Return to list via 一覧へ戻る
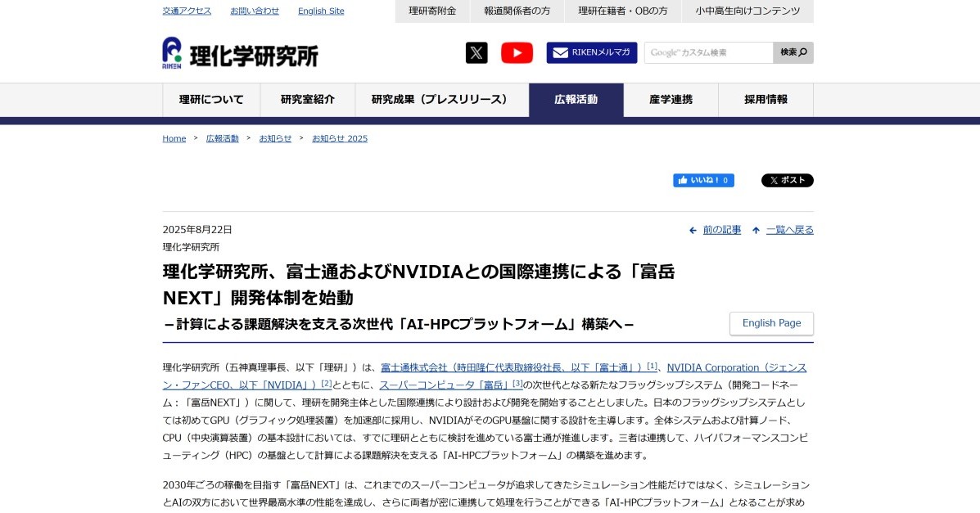The width and height of the screenshot is (980, 513). [x=789, y=230]
